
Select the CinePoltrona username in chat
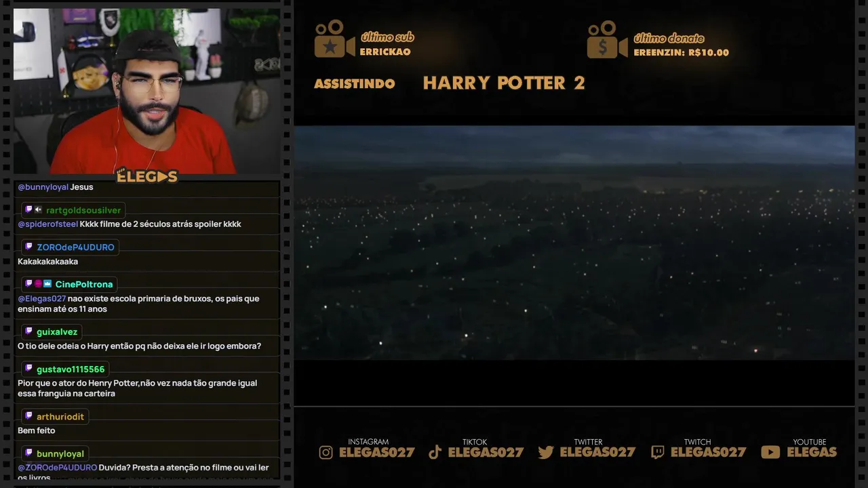pos(84,285)
